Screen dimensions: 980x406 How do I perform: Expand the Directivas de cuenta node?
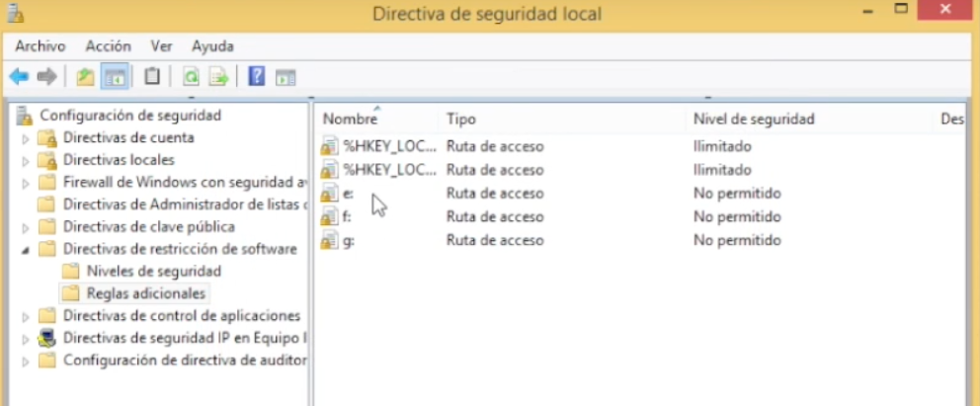(27, 138)
